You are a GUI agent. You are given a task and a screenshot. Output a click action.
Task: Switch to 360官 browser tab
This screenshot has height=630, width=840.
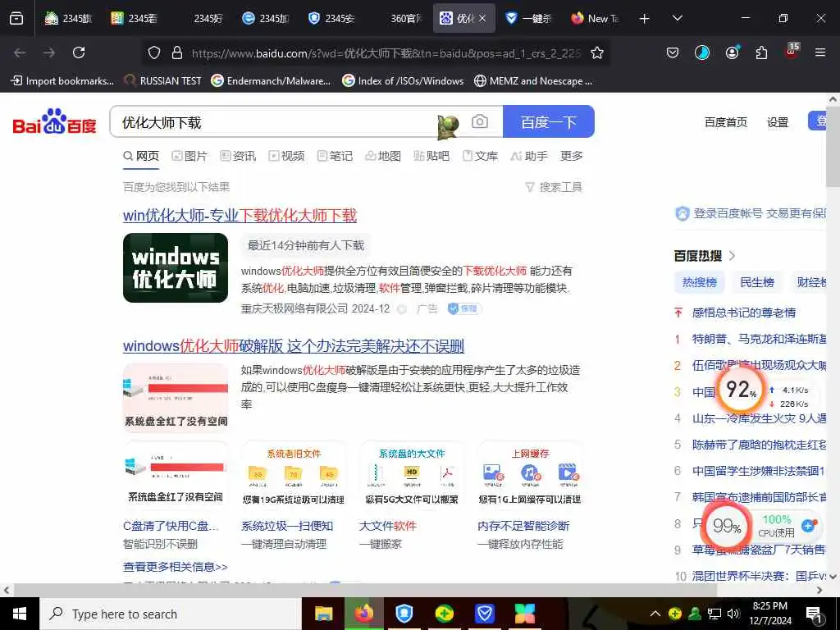[x=397, y=18]
